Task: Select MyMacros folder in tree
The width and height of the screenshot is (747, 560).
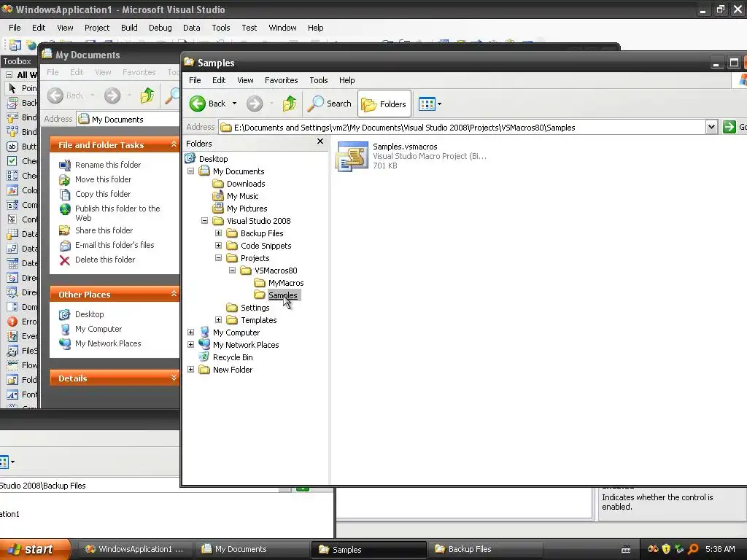Action: pos(286,282)
